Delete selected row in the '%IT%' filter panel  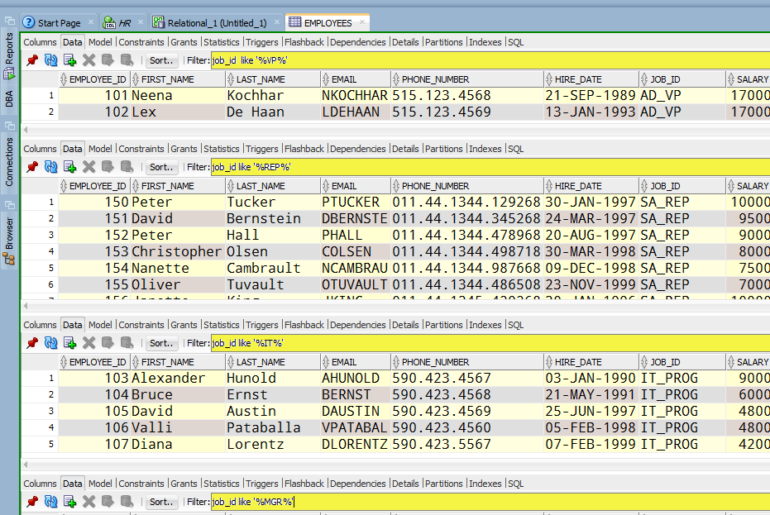[x=89, y=343]
